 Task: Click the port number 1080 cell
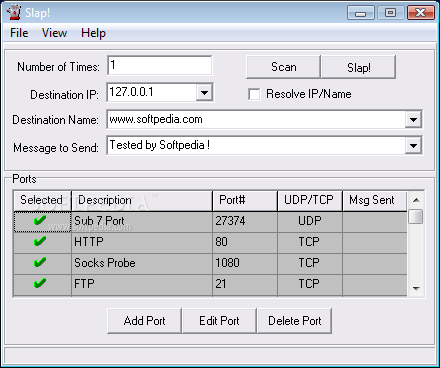pyautogui.click(x=245, y=264)
